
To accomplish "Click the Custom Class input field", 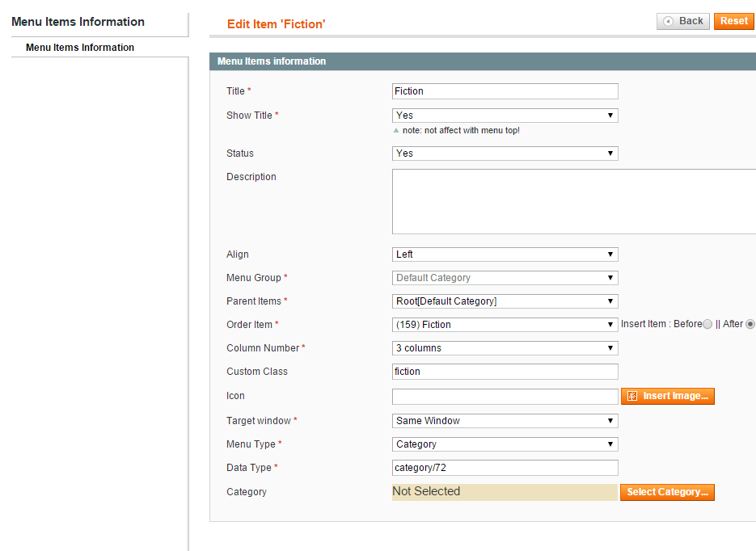I will tap(505, 372).
